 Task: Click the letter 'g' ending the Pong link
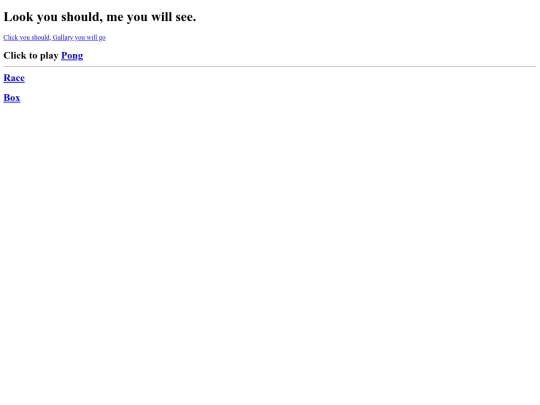(x=80, y=57)
